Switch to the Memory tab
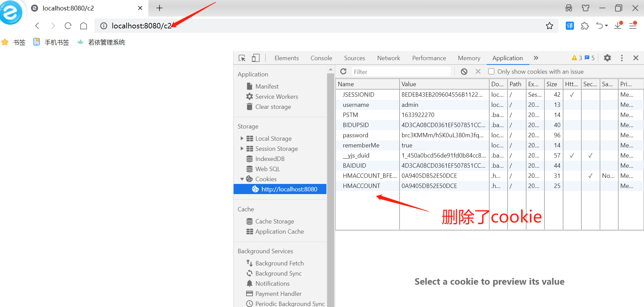The height and width of the screenshot is (307, 644). tap(469, 58)
